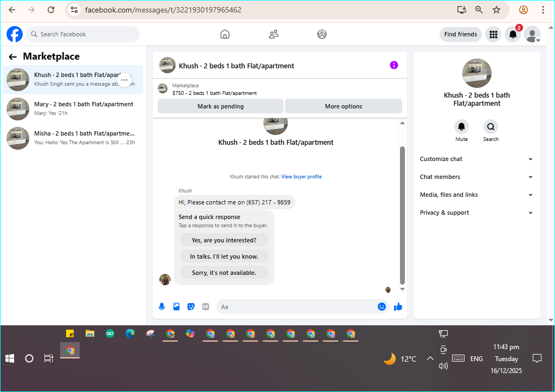
Task: Select the Khush conversation in the list
Action: tap(73, 80)
